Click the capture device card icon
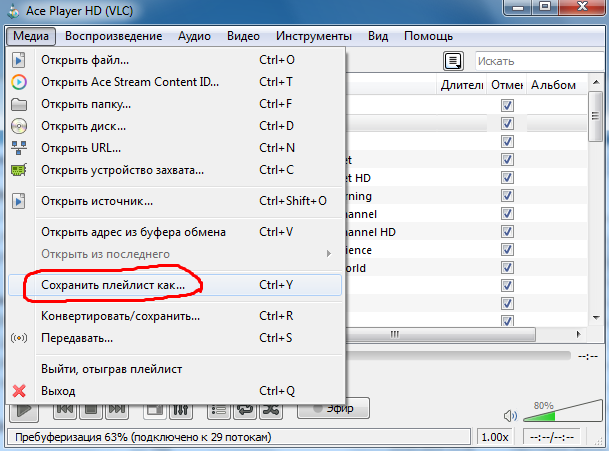Viewport: 609px width, 451px height. tap(18, 170)
